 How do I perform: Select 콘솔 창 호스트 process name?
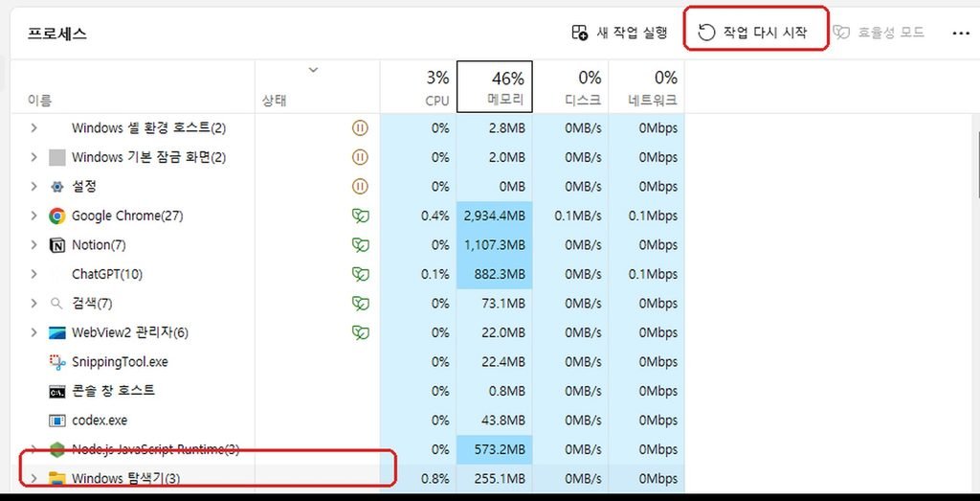pos(113,391)
